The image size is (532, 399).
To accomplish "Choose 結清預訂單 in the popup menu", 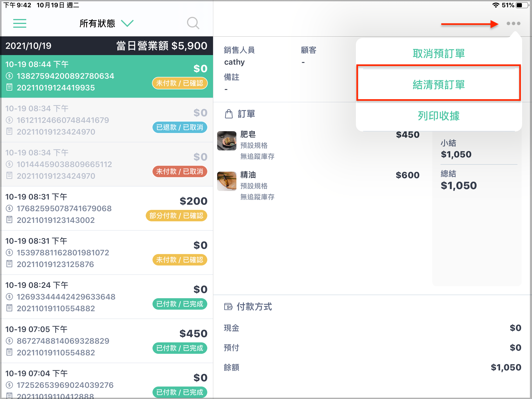I will tap(439, 85).
